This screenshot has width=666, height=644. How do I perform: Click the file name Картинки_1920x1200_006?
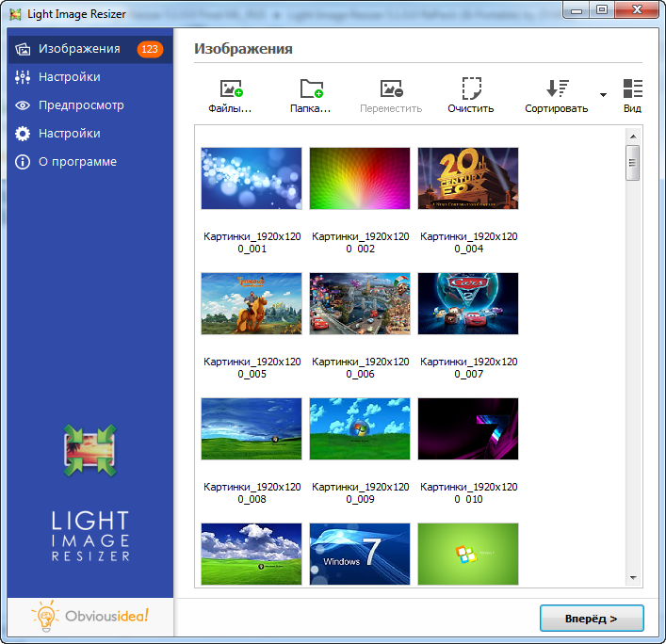click(x=360, y=367)
